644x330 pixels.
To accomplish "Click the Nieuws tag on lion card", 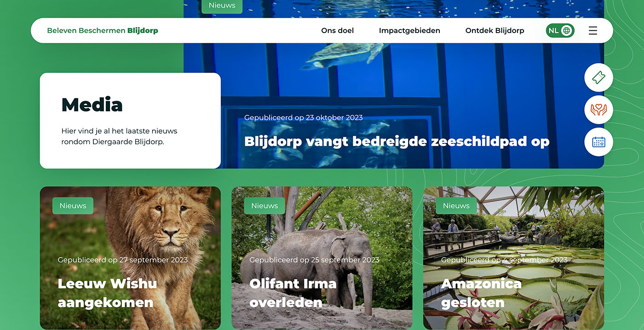I will tap(73, 206).
